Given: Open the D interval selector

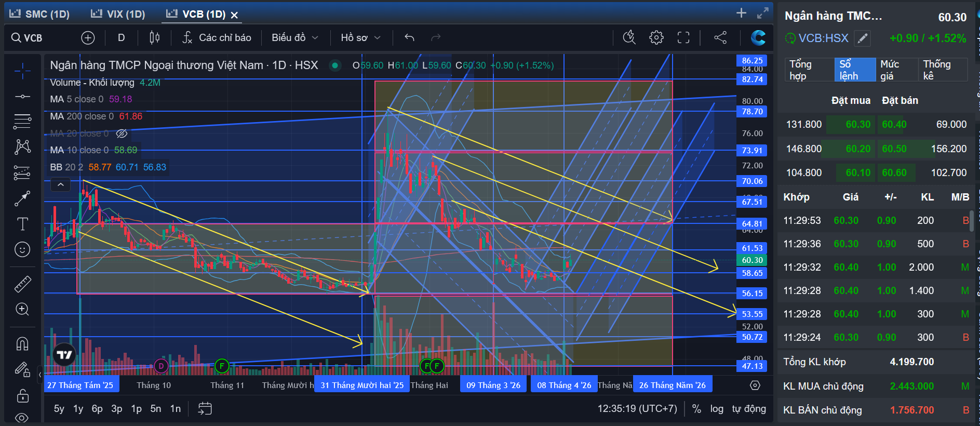Looking at the screenshot, I should (x=121, y=37).
